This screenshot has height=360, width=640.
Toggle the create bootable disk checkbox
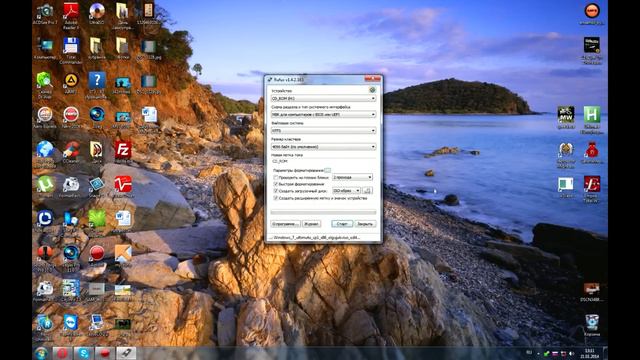pyautogui.click(x=276, y=191)
